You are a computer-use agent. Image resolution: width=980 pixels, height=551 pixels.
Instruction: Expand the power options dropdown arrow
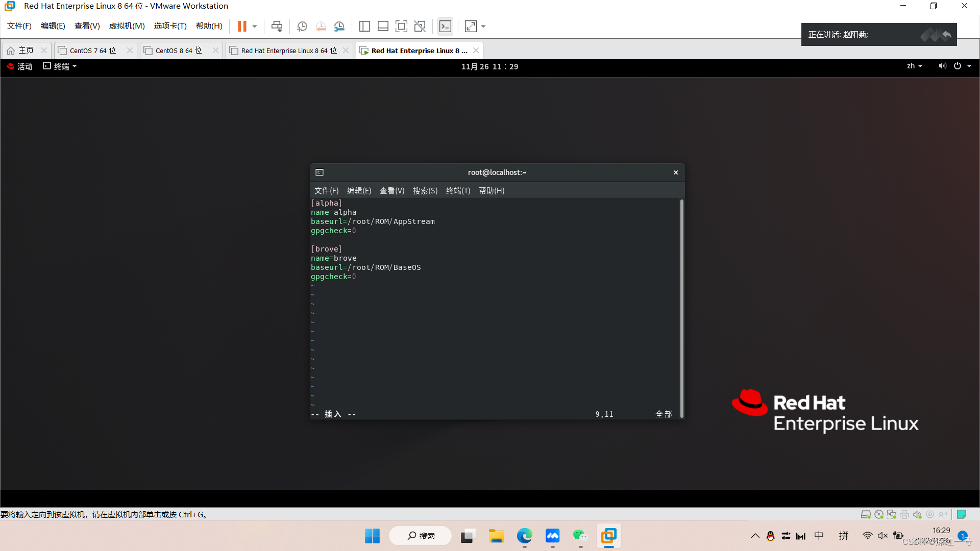click(x=969, y=66)
